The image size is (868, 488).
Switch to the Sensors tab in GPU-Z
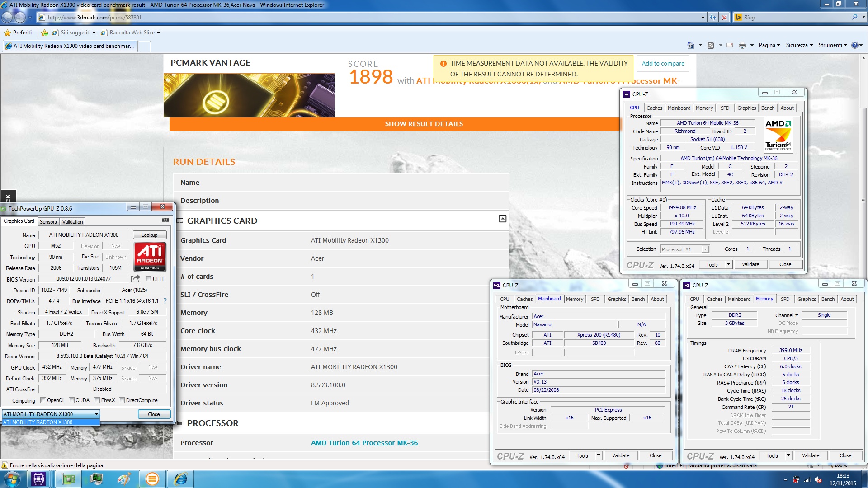(48, 222)
